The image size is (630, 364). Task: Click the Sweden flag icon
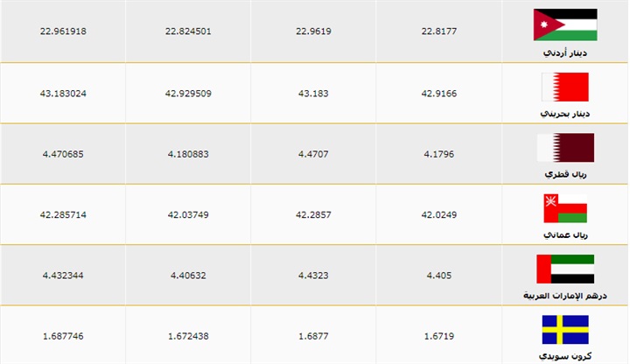point(564,330)
